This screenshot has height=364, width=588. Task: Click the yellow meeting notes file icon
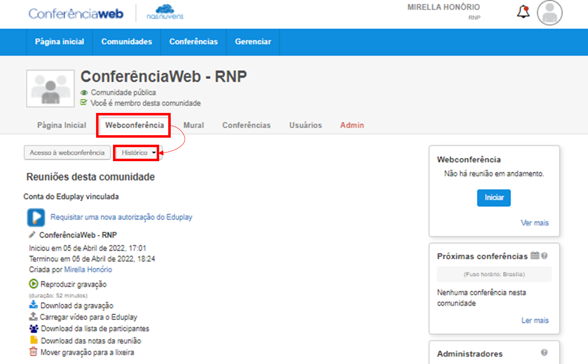point(33,340)
